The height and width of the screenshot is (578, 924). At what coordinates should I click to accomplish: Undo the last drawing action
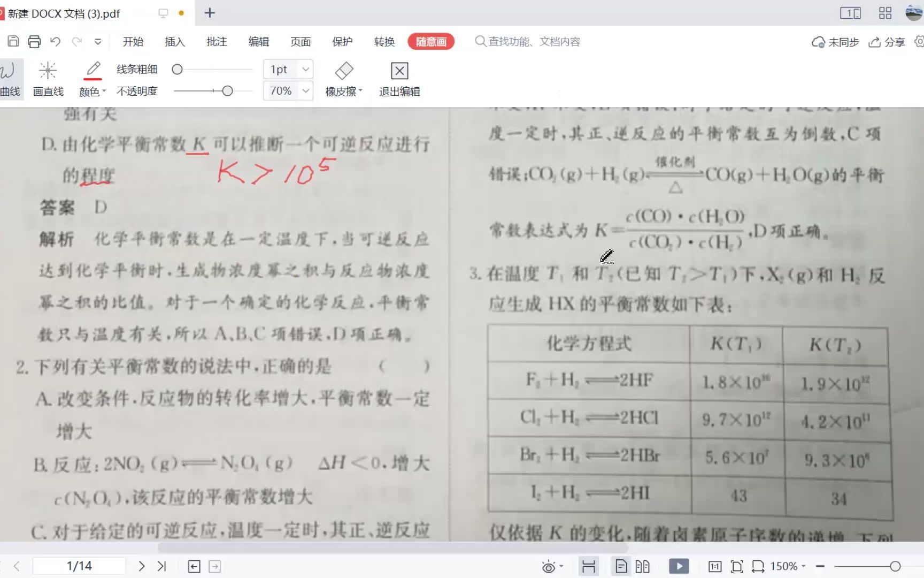coord(55,41)
